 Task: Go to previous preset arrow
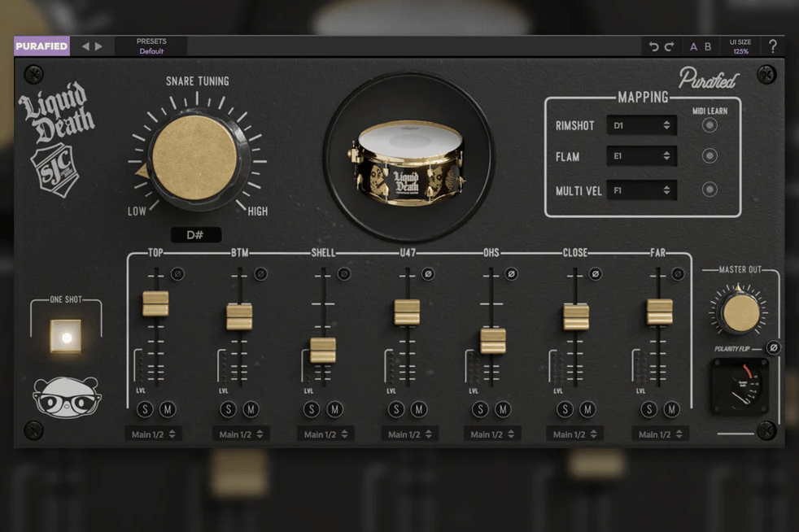pos(85,46)
